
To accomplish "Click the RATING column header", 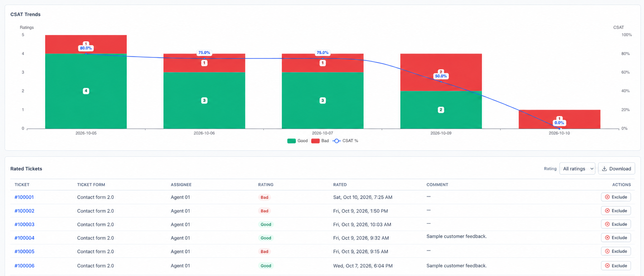I will (x=266, y=185).
